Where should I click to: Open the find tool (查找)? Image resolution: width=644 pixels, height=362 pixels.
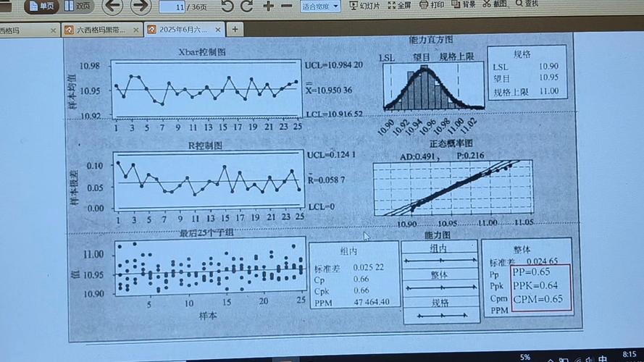[x=527, y=4]
